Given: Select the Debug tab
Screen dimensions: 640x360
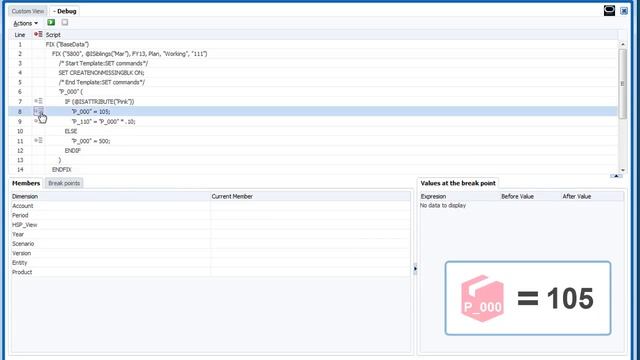Looking at the screenshot, I should [64, 11].
